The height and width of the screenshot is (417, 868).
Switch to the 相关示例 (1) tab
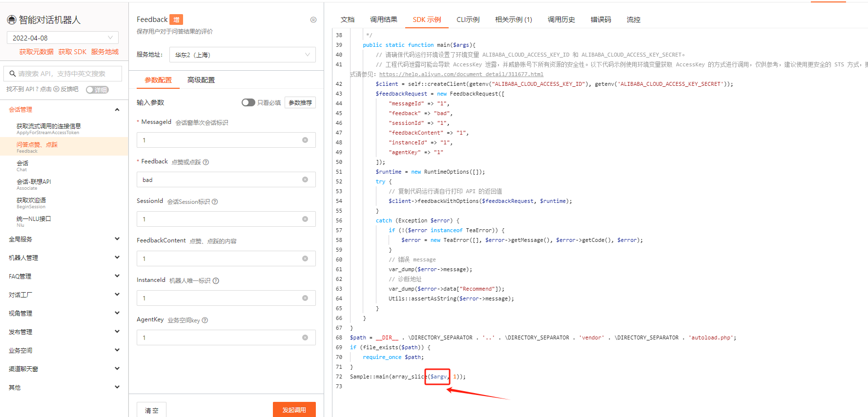coord(514,20)
